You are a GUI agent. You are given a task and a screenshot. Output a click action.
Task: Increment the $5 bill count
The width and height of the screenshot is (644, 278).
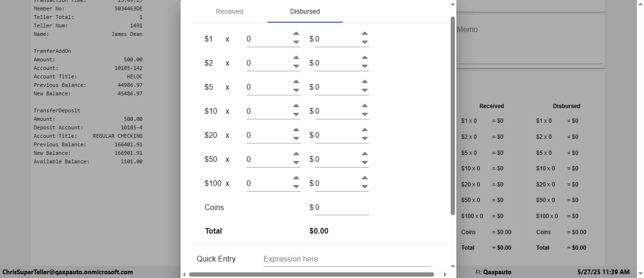296,82
